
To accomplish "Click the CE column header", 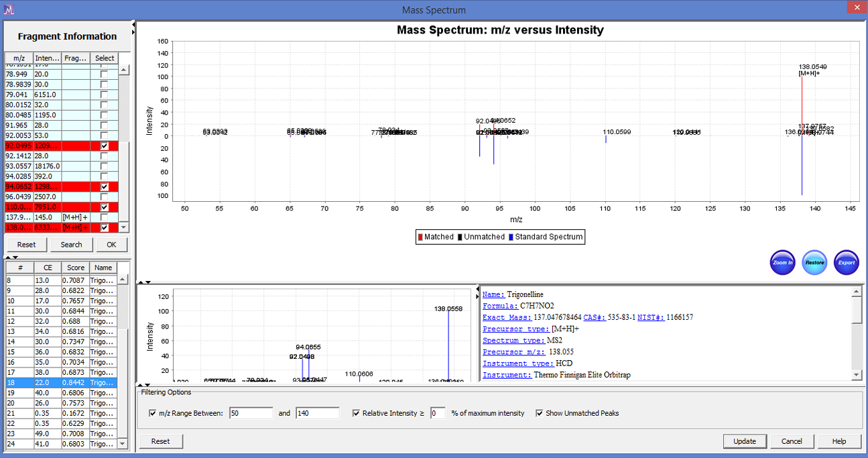I will 48,268.
